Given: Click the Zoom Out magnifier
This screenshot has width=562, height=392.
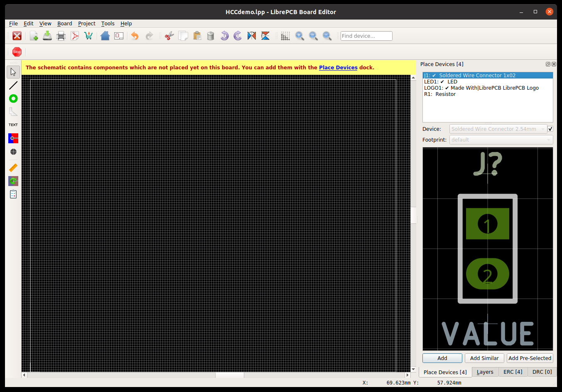Looking at the screenshot, I should point(313,36).
